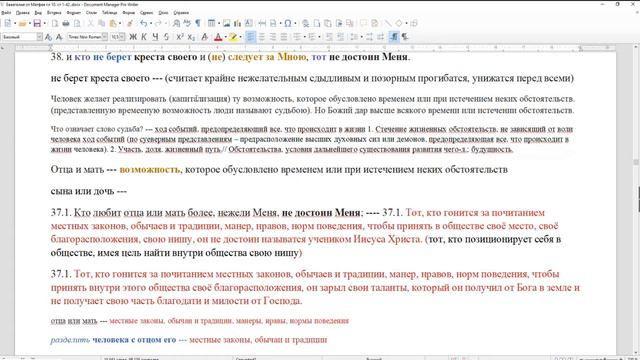Insert a table icon
The image size is (640, 360).
point(211,23)
